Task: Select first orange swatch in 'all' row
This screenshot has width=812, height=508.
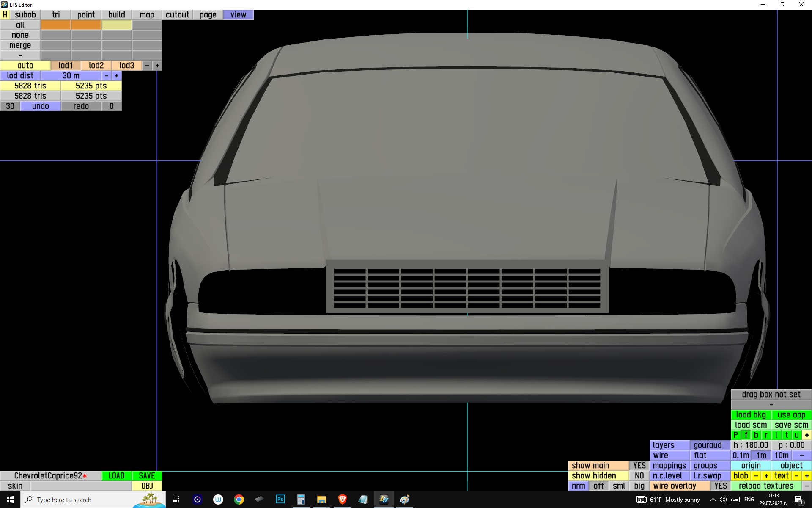Action: [x=55, y=25]
